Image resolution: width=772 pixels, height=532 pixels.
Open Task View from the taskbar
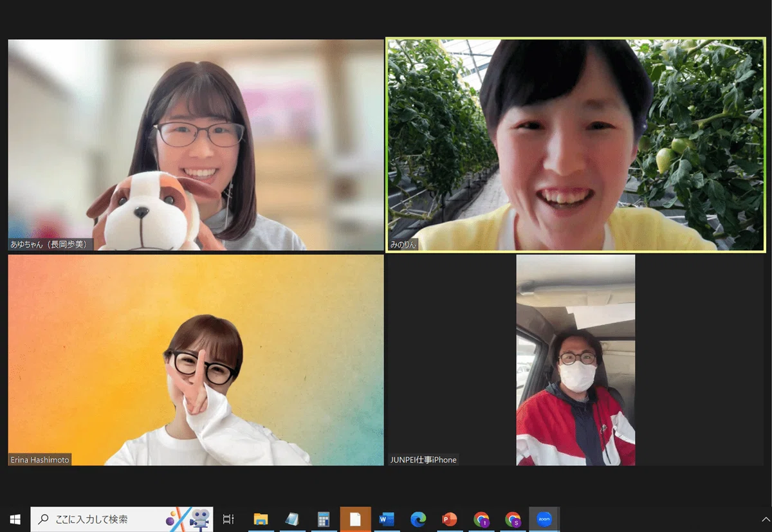coord(228,519)
